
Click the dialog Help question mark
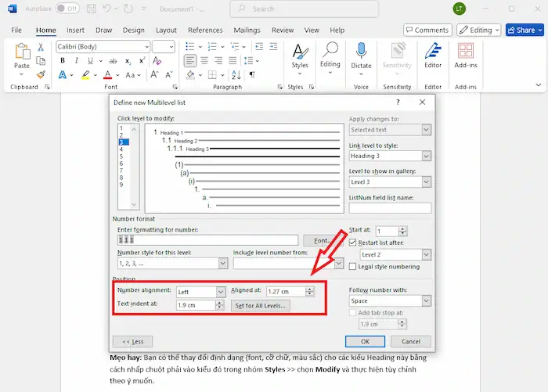tap(397, 102)
